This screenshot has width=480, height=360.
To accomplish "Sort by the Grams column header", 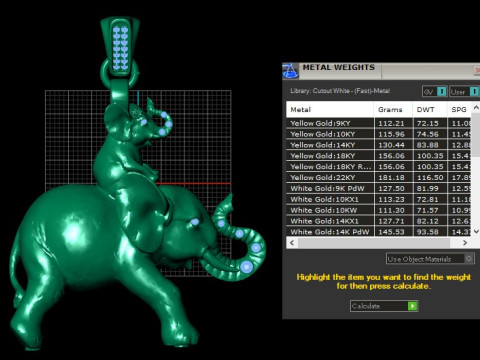I will (393, 109).
